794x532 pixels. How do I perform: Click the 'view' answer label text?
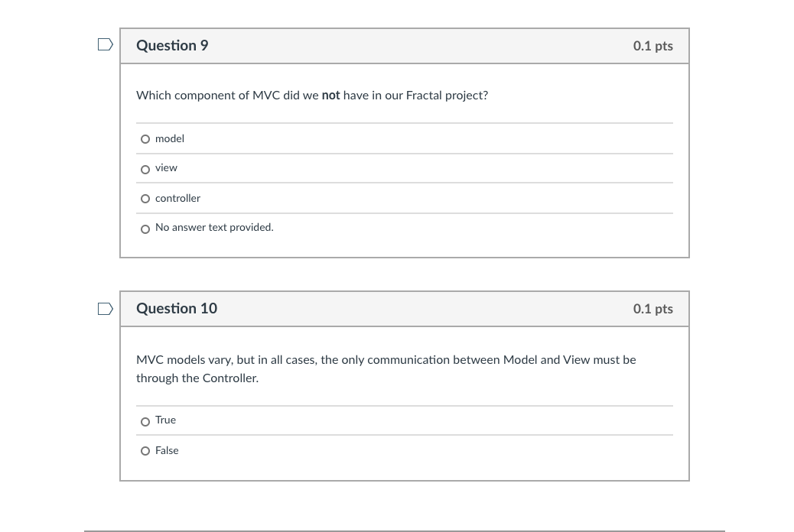pos(166,168)
